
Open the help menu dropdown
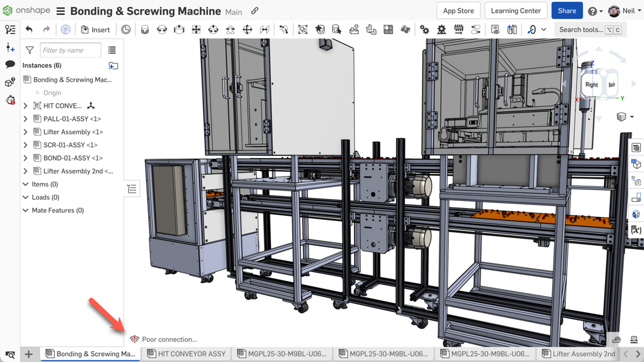point(595,11)
